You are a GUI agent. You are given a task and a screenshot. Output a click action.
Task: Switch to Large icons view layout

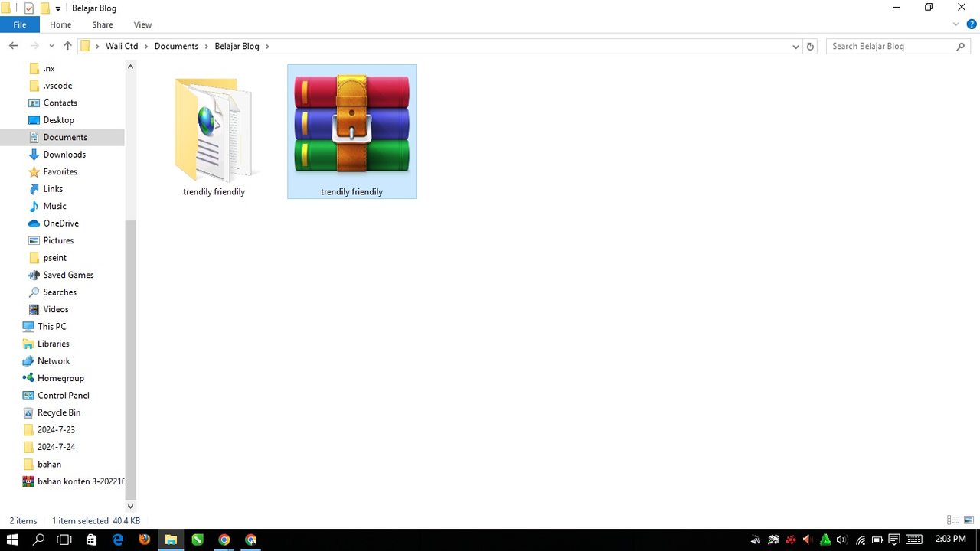coord(969,520)
